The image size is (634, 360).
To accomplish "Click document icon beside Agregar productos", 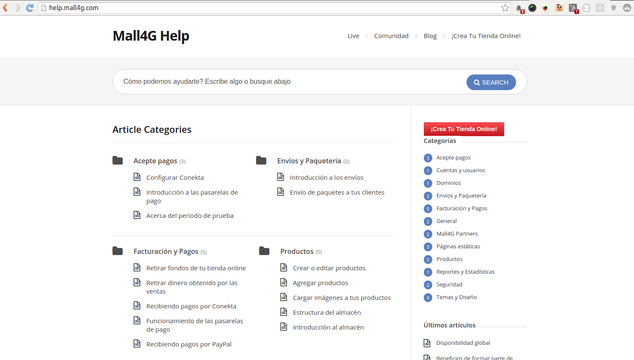I will click(284, 282).
